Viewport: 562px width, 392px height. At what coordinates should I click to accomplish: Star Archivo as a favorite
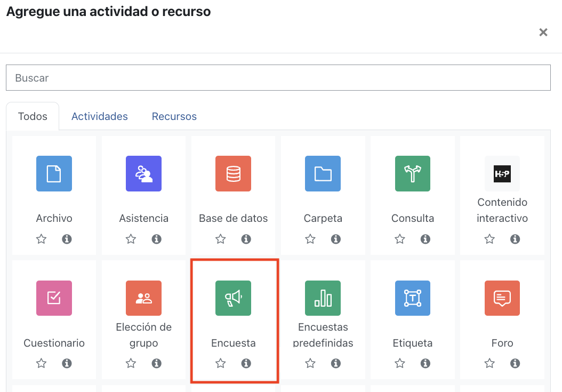41,239
